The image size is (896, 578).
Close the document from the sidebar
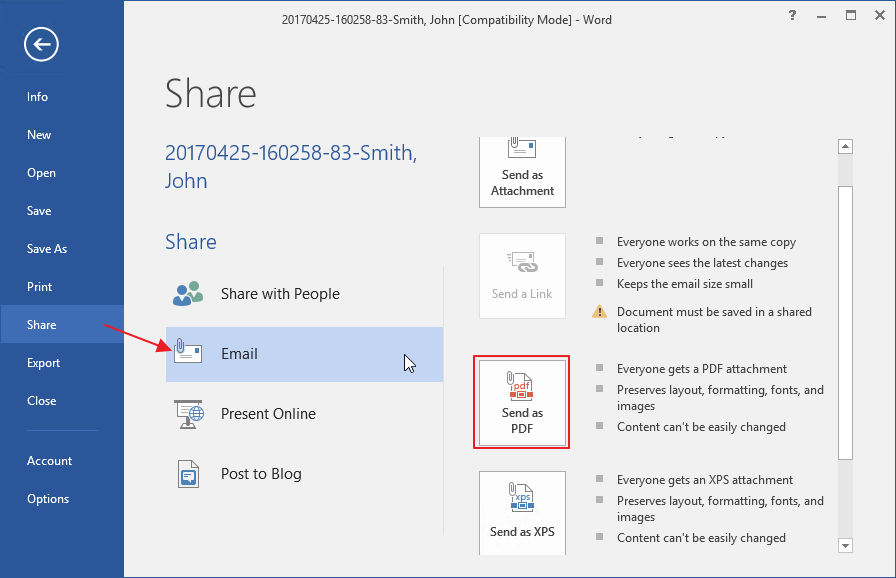pos(41,401)
